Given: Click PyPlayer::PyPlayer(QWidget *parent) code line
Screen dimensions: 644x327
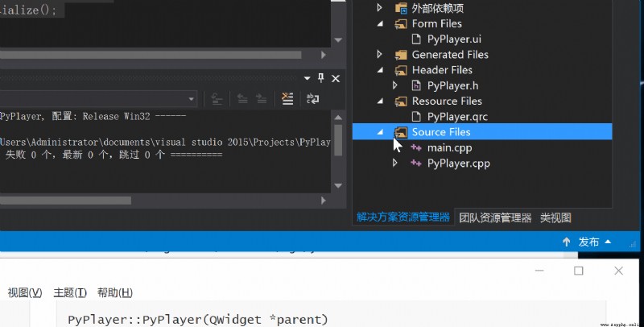Looking at the screenshot, I should coord(198,320).
